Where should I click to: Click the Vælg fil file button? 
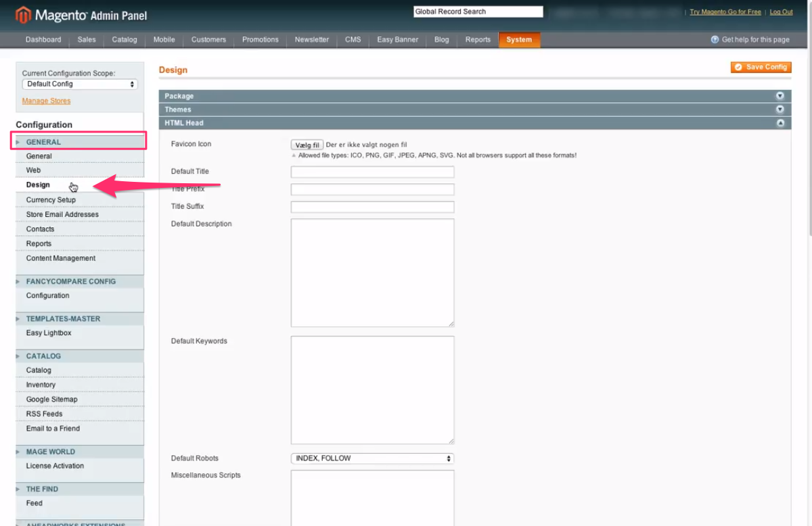tap(307, 145)
